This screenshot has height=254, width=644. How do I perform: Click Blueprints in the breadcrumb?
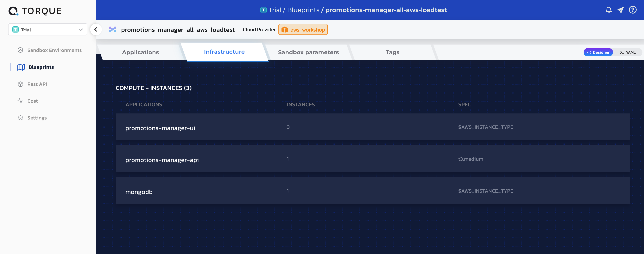tap(303, 10)
